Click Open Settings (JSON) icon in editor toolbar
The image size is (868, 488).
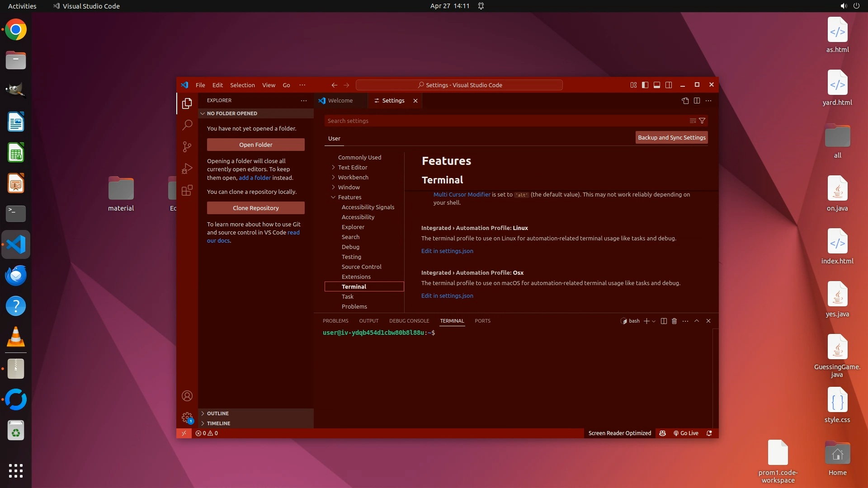(685, 101)
